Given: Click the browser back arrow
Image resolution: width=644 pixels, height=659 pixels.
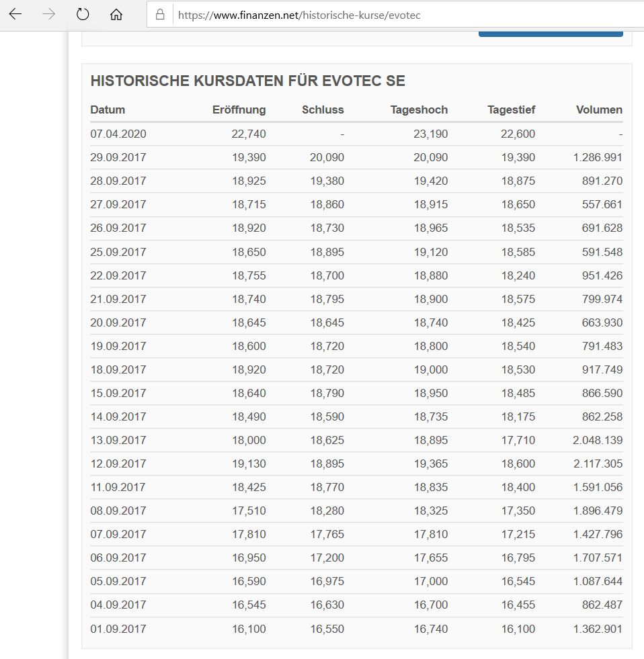Looking at the screenshot, I should pos(15,14).
